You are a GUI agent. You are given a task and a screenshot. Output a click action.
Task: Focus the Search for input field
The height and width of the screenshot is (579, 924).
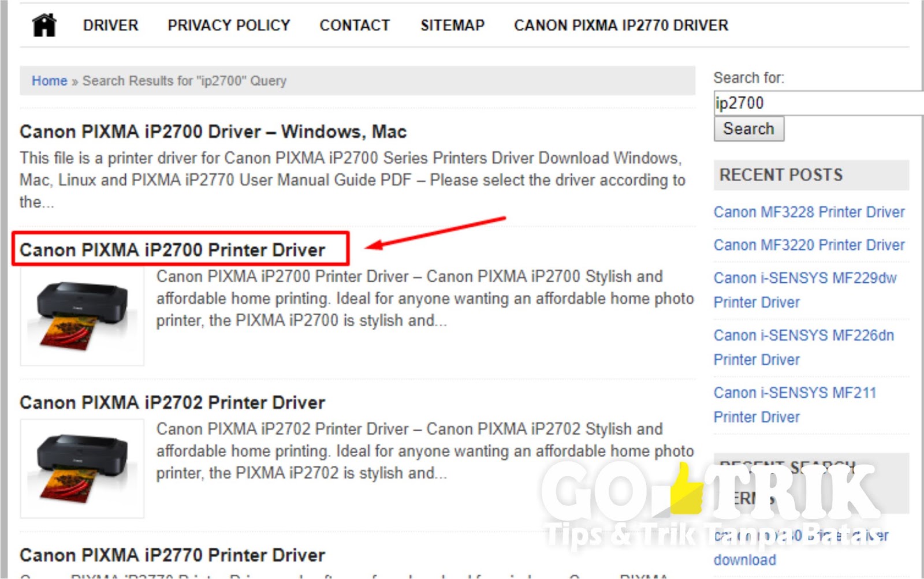click(818, 103)
